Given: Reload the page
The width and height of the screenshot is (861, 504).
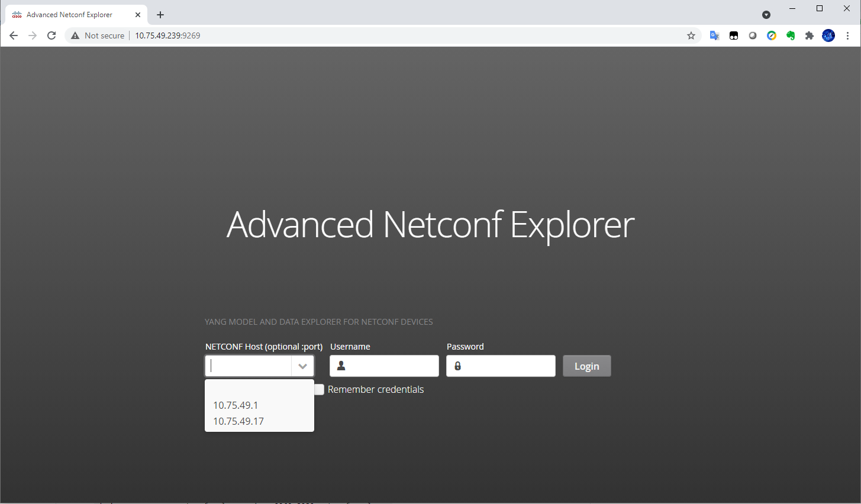Looking at the screenshot, I should point(51,35).
